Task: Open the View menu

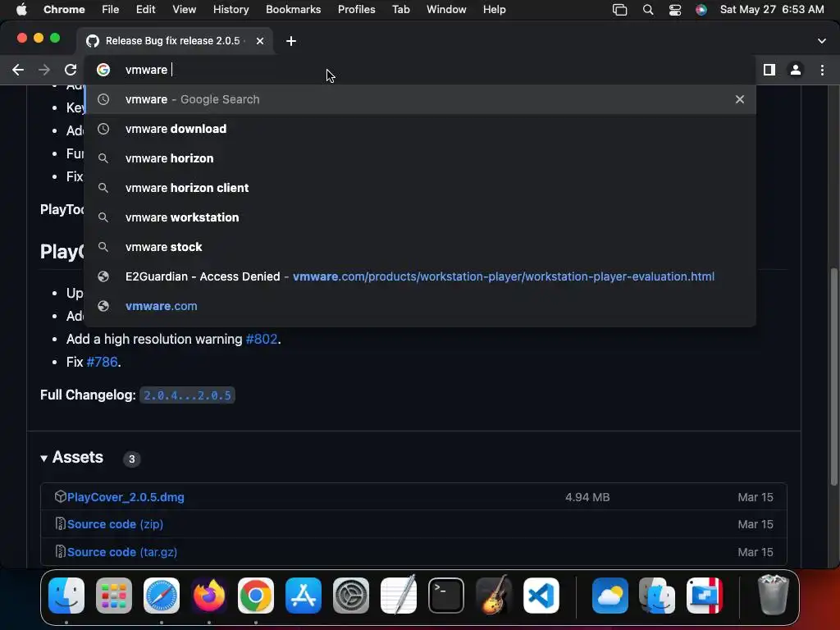Action: point(184,10)
